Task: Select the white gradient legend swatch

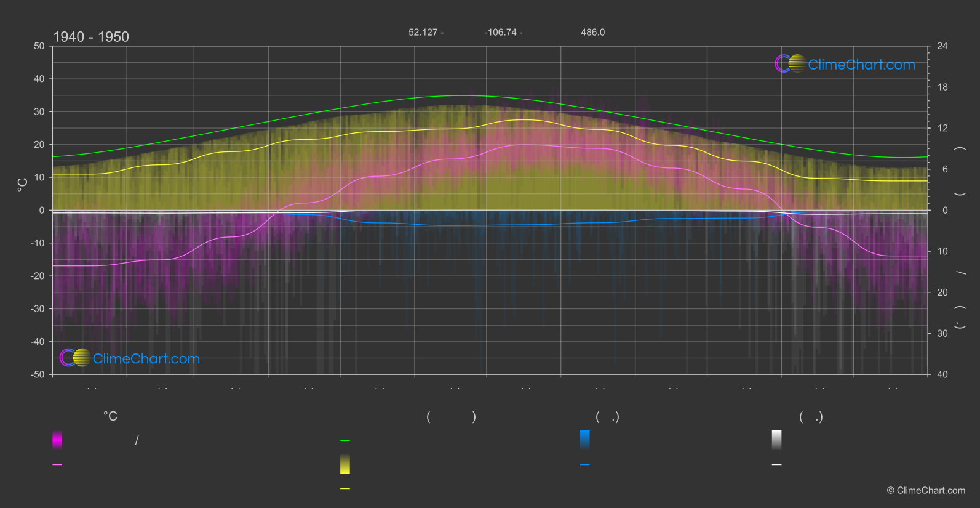Action: pos(777,440)
